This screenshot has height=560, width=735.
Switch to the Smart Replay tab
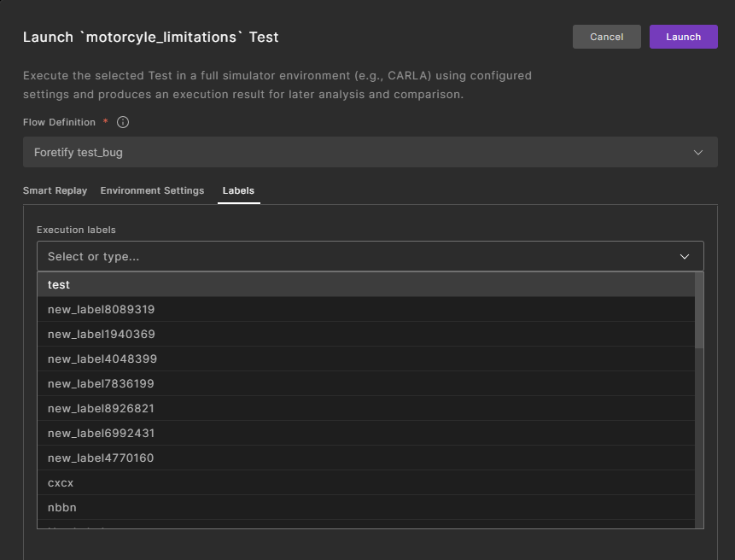pyautogui.click(x=55, y=190)
